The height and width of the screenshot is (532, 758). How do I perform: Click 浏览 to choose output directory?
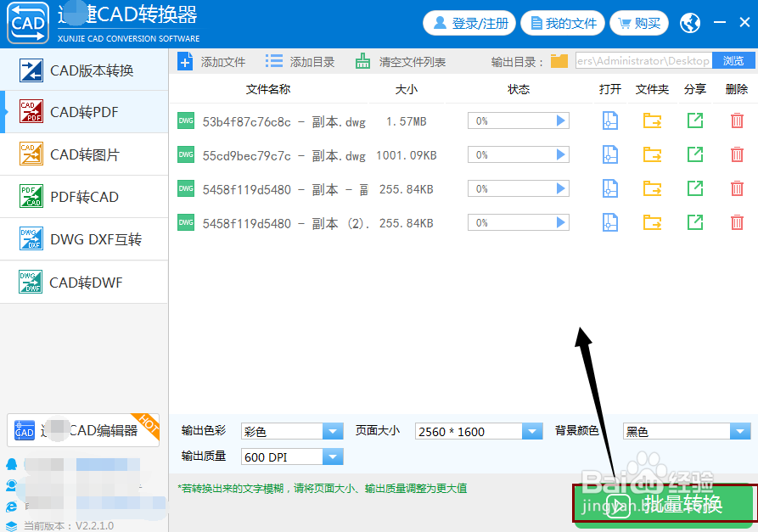coord(735,60)
